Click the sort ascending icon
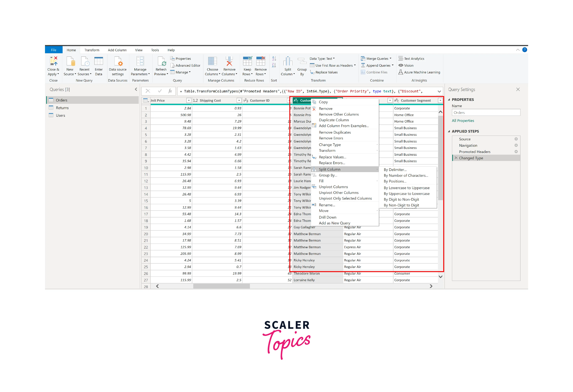This screenshot has width=573, height=392. pos(274,58)
